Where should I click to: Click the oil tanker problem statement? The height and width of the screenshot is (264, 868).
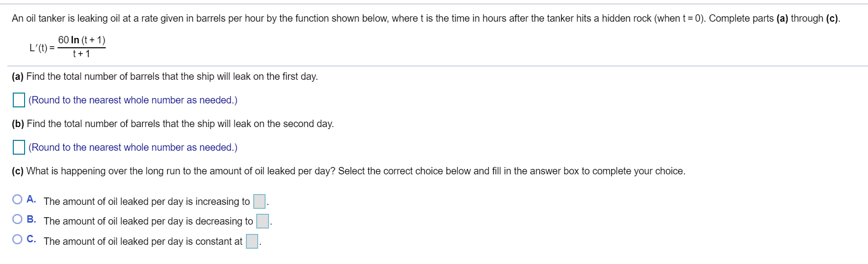click(x=426, y=18)
